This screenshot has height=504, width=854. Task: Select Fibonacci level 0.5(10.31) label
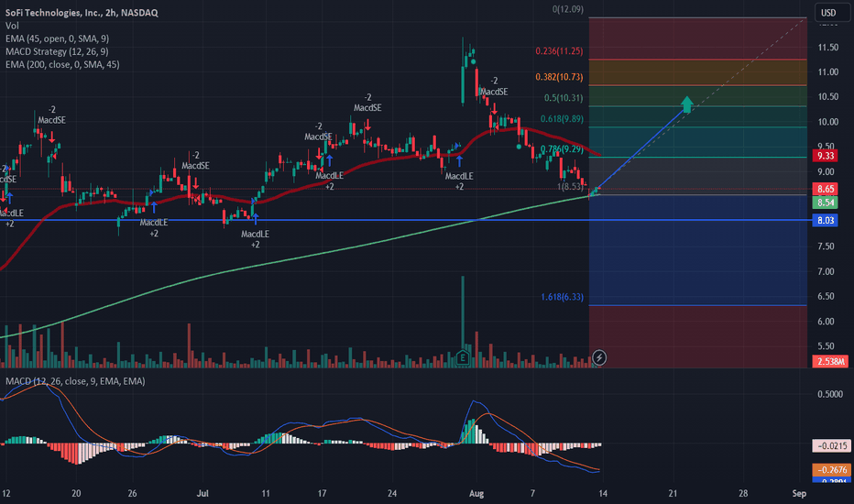tap(564, 98)
